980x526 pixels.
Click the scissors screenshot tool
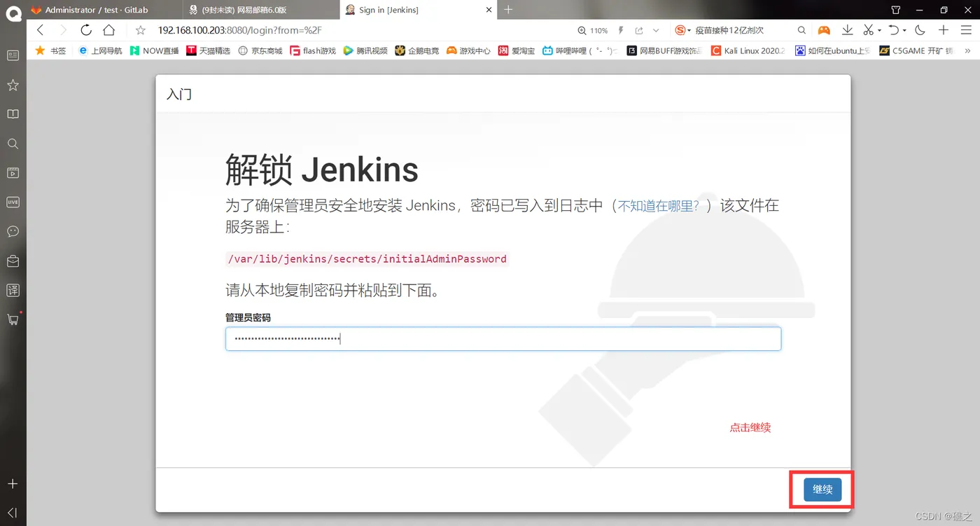click(x=868, y=30)
